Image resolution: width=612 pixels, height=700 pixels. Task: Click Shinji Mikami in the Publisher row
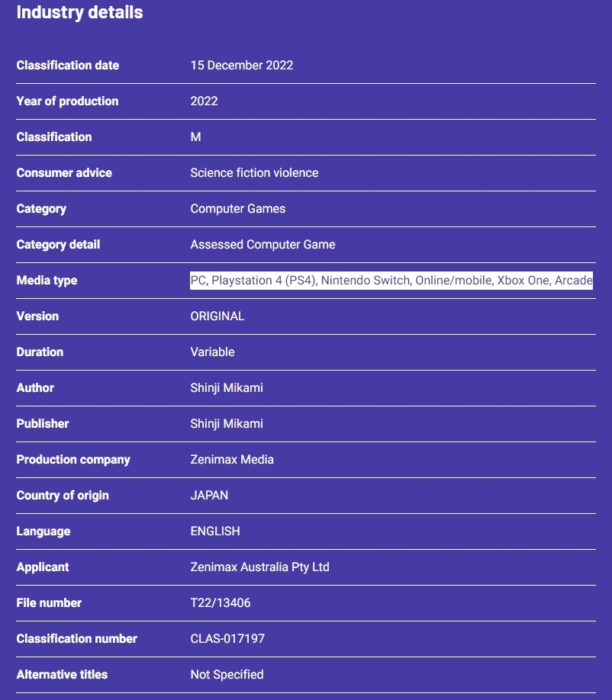pos(226,424)
